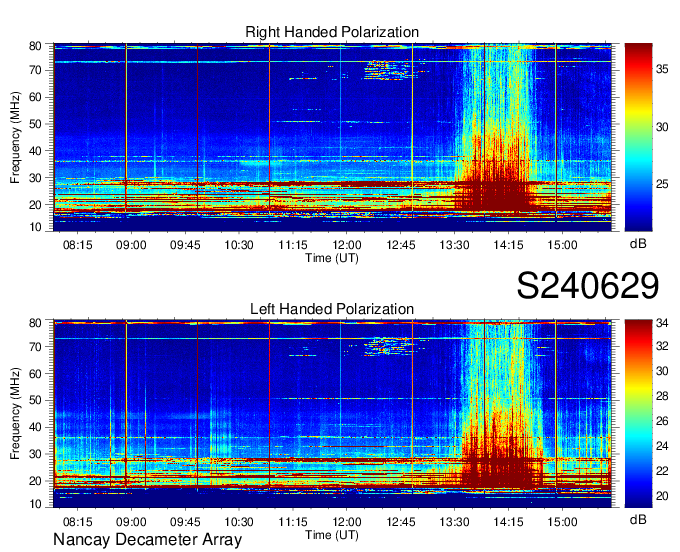
Task: Click 15:00 on Right Handed time axis
Action: click(562, 245)
